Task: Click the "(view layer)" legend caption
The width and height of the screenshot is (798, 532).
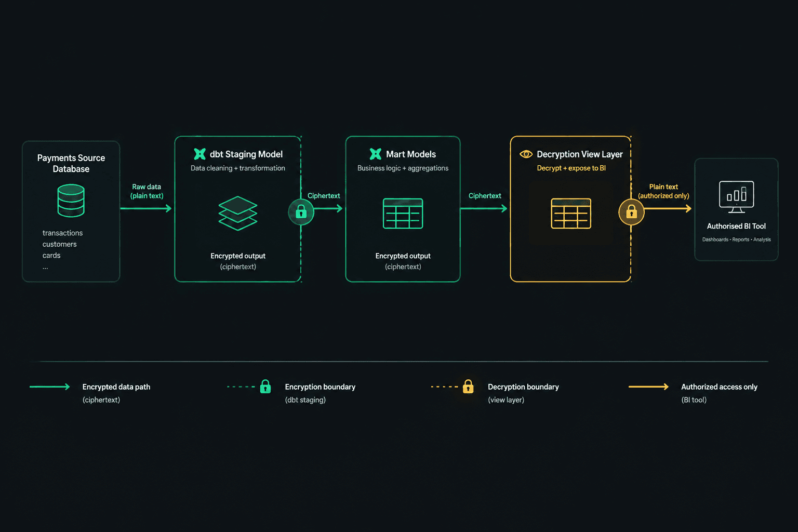Action: pos(506,400)
